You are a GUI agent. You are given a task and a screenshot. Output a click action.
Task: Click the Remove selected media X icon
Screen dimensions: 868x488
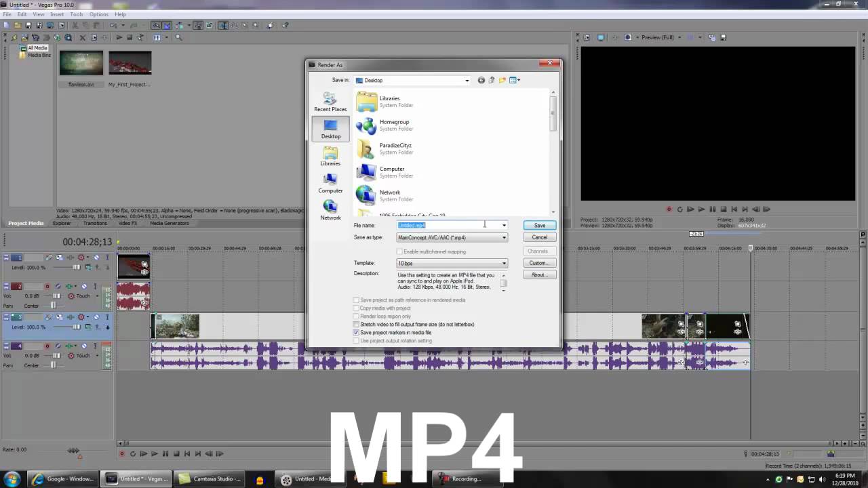click(x=82, y=37)
